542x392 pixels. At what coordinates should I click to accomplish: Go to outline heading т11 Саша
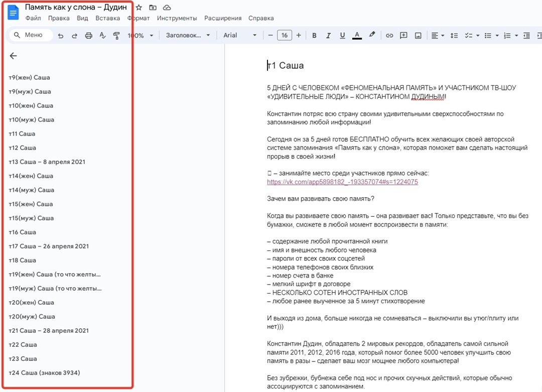[22, 134]
